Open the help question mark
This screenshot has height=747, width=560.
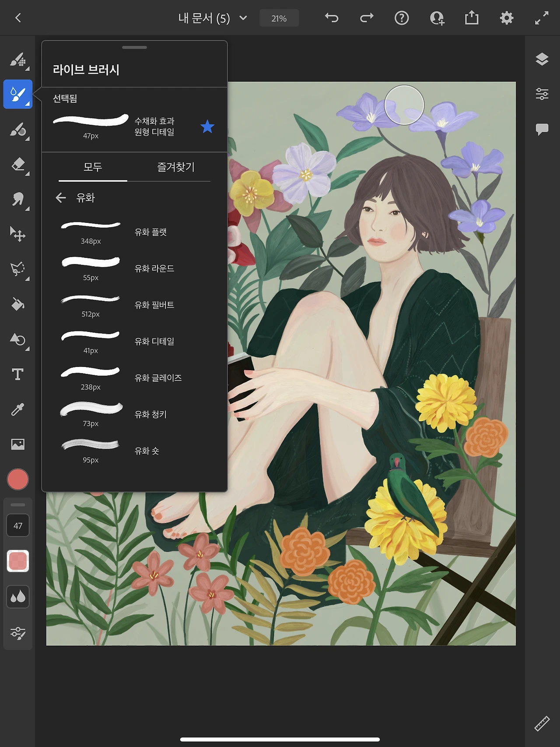pos(402,18)
